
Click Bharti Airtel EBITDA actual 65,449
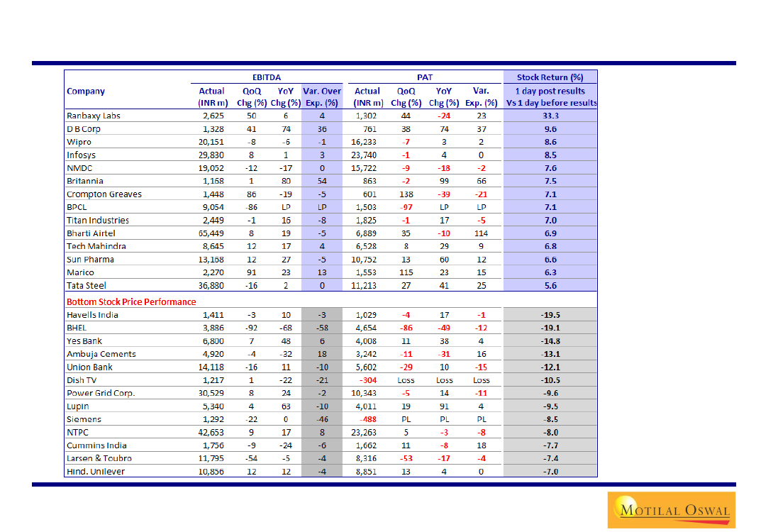(x=212, y=233)
